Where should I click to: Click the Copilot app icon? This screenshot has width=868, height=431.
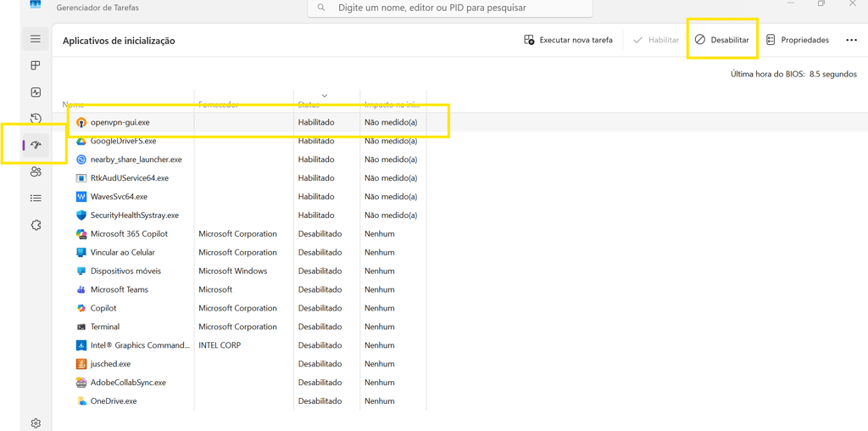81,308
